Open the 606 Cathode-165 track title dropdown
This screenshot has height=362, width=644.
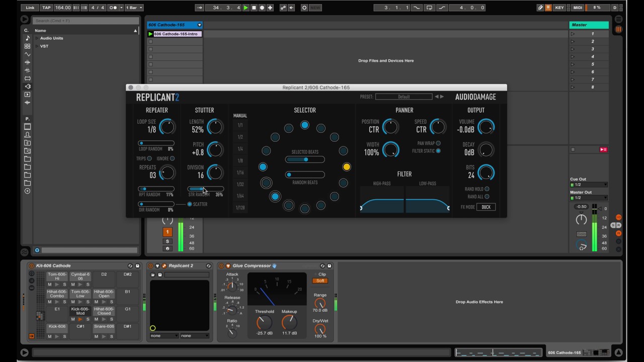pos(199,25)
